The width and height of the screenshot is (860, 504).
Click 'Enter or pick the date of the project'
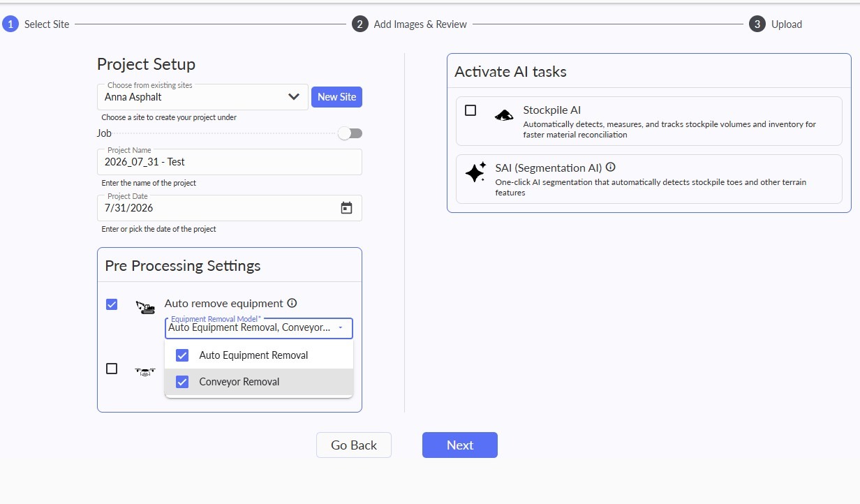(x=159, y=229)
